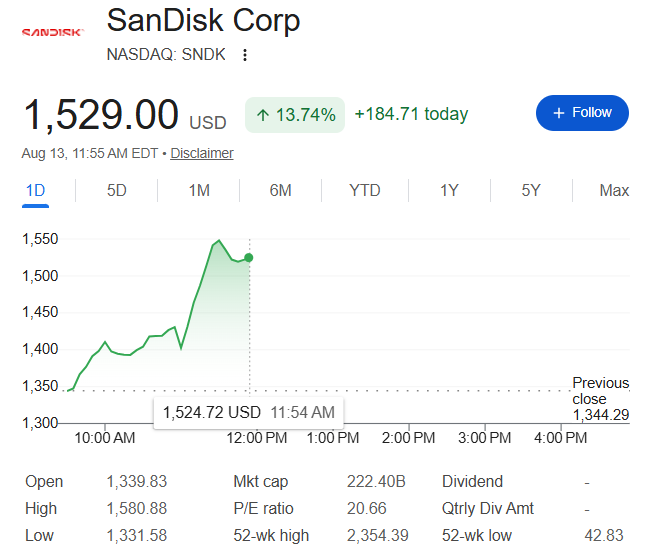Click the 52-wk high value 2,354.39
Screen dimensions: 647x550
378,536
